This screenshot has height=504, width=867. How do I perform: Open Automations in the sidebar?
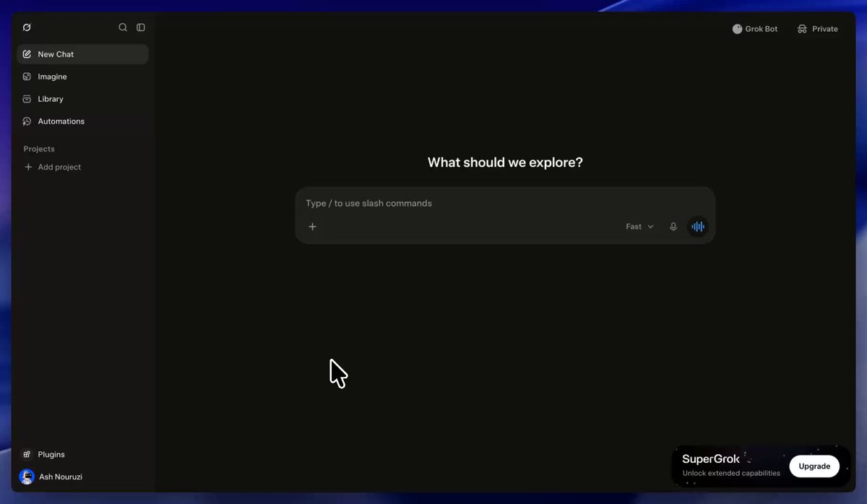(x=82, y=121)
